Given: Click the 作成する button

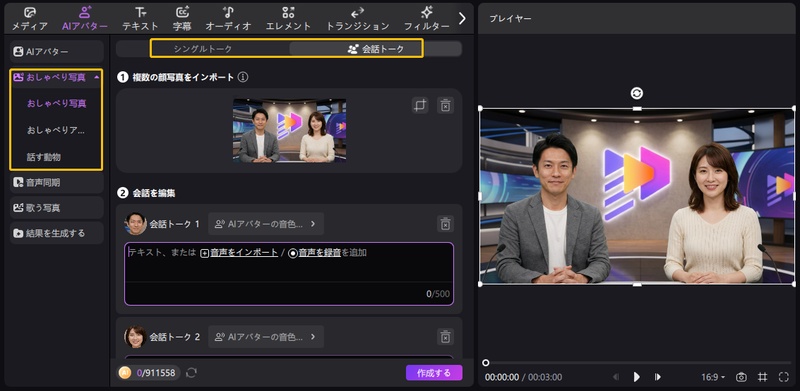Looking at the screenshot, I should point(434,373).
